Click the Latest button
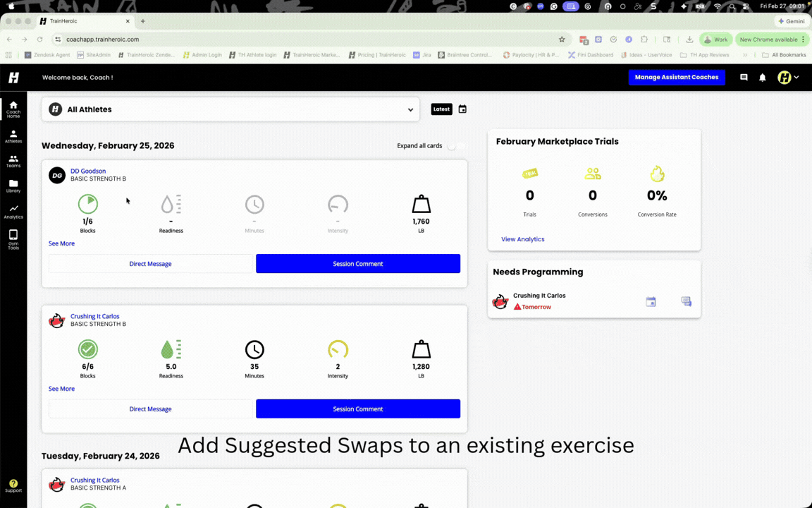812x508 pixels. pos(441,109)
